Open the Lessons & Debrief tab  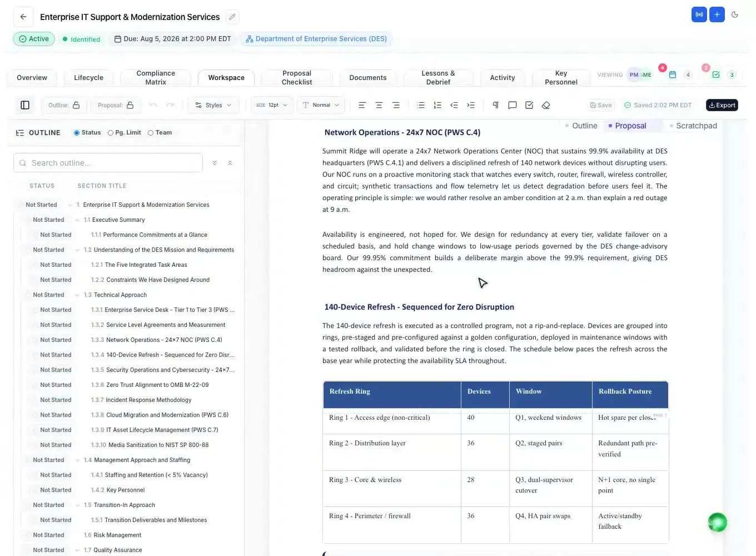pos(438,78)
